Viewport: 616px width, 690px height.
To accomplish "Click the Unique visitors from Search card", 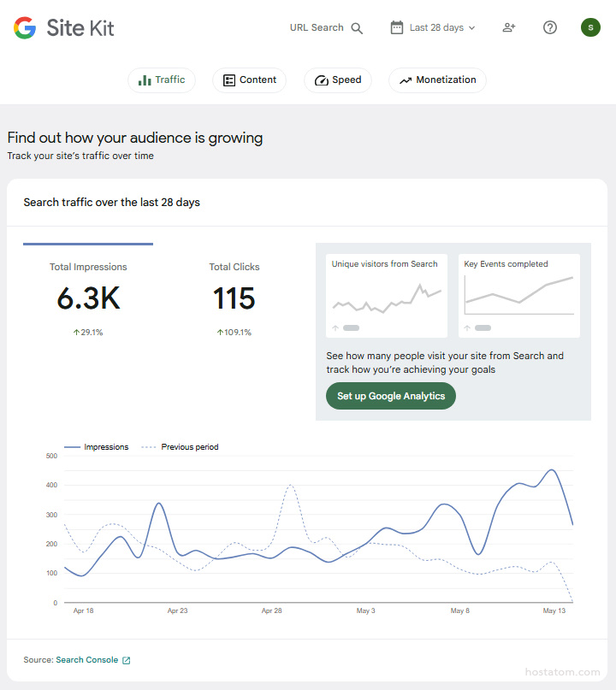I will [x=387, y=296].
